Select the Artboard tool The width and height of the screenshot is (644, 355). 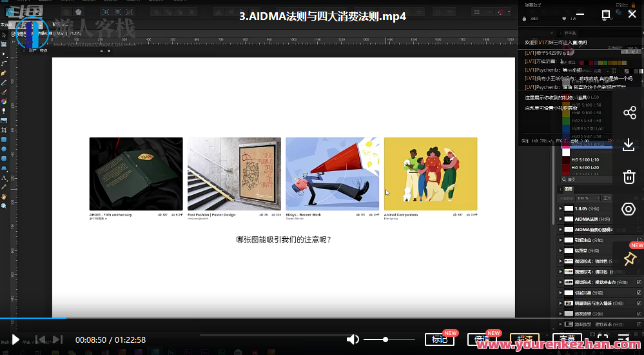[4, 45]
